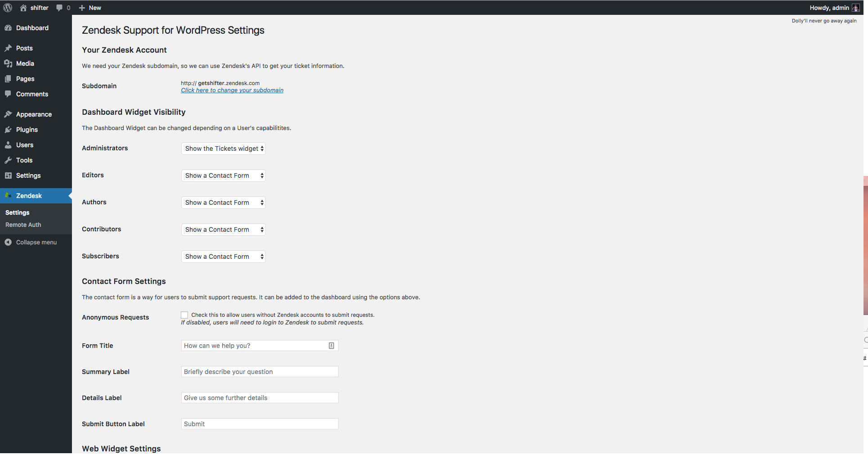868x455 pixels.
Task: Click the 'Dashboard Widget Visibility' heading
Action: [134, 112]
